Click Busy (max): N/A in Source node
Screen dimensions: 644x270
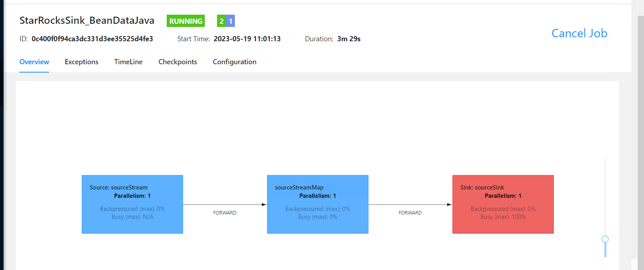[x=132, y=217]
